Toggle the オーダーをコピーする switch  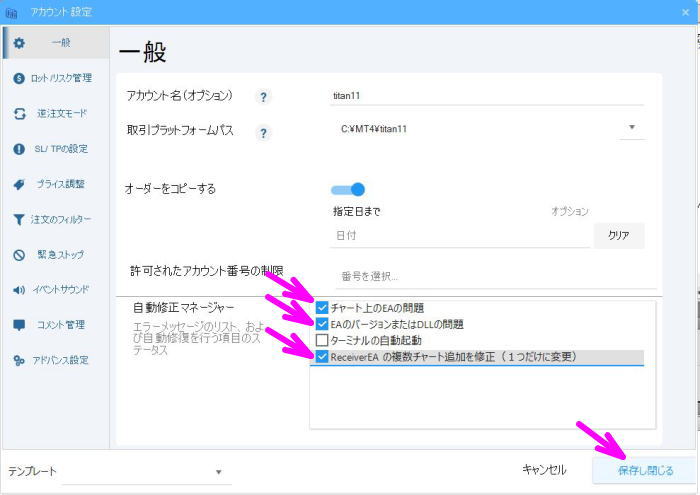pos(348,190)
